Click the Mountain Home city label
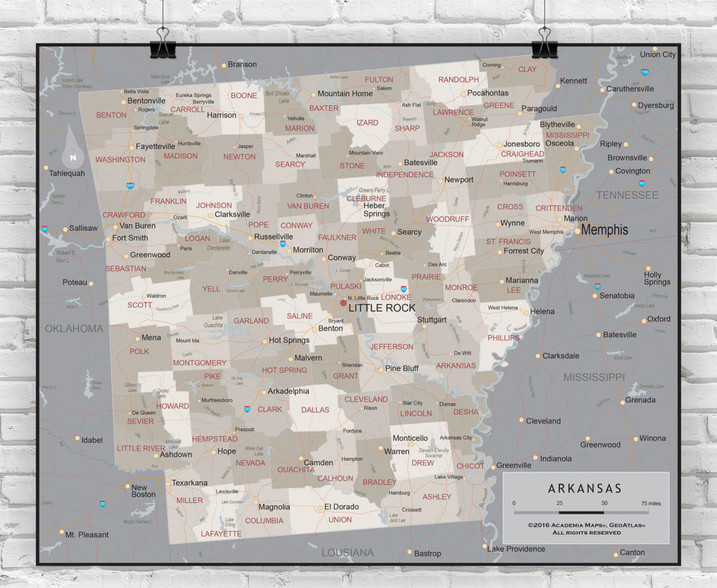The width and height of the screenshot is (717, 588). tap(345, 94)
